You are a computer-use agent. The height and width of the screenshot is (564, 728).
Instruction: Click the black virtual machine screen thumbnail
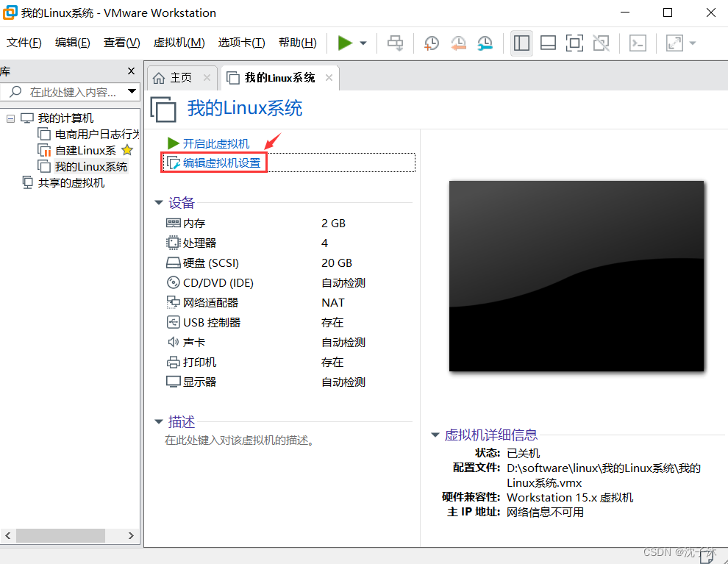(577, 276)
